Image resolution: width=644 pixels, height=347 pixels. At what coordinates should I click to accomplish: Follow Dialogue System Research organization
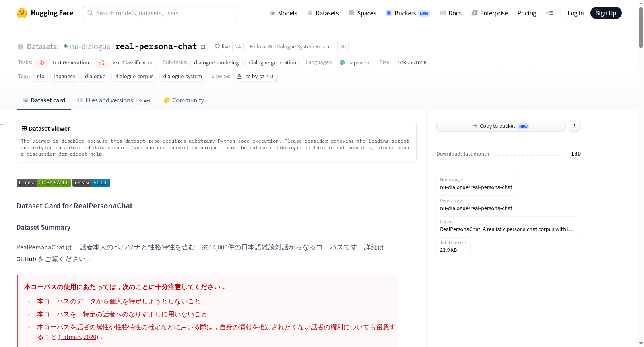point(292,46)
